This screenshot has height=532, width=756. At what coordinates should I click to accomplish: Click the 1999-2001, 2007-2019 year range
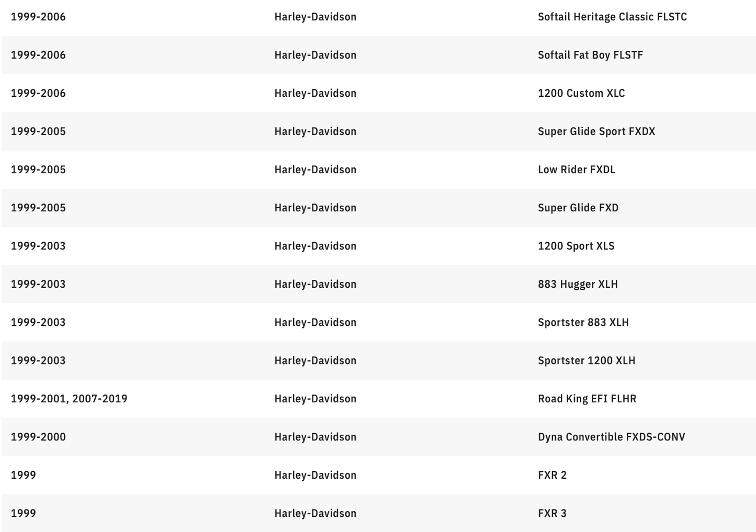[69, 399]
